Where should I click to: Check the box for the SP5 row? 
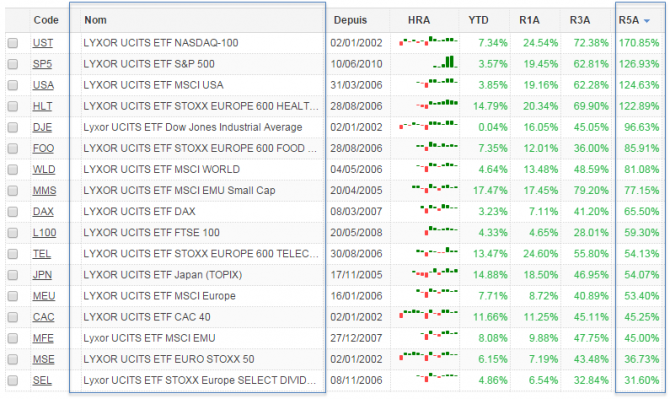click(x=13, y=64)
